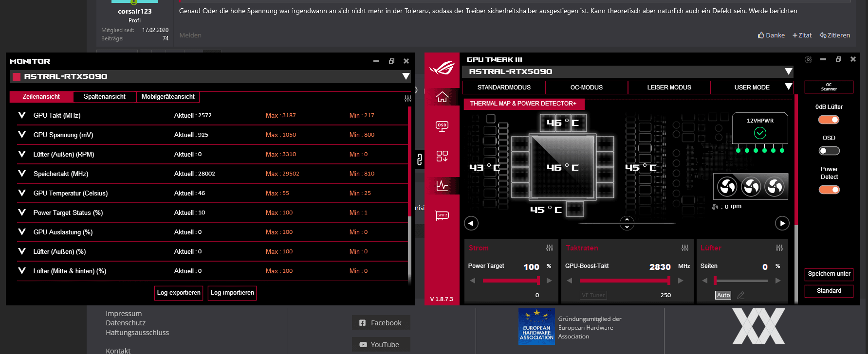The height and width of the screenshot is (354, 868).
Task: Expand the Power Target Status row
Action: [22, 212]
